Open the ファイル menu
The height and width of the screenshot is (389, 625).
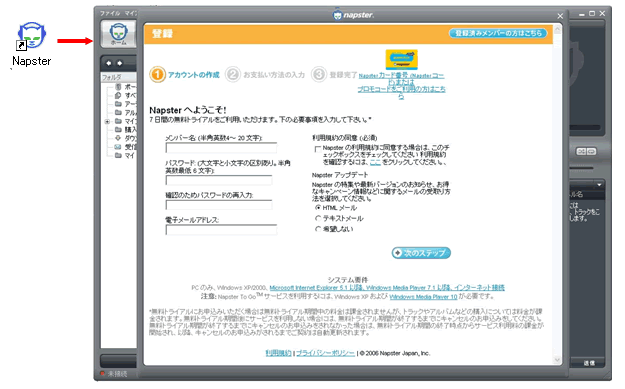click(x=110, y=13)
